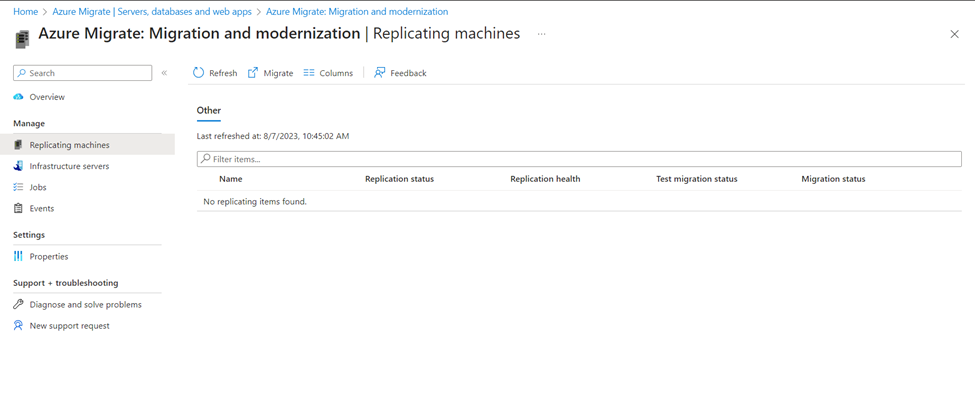The image size is (975, 411).
Task: Click the New support request person icon
Action: pyautogui.click(x=19, y=326)
